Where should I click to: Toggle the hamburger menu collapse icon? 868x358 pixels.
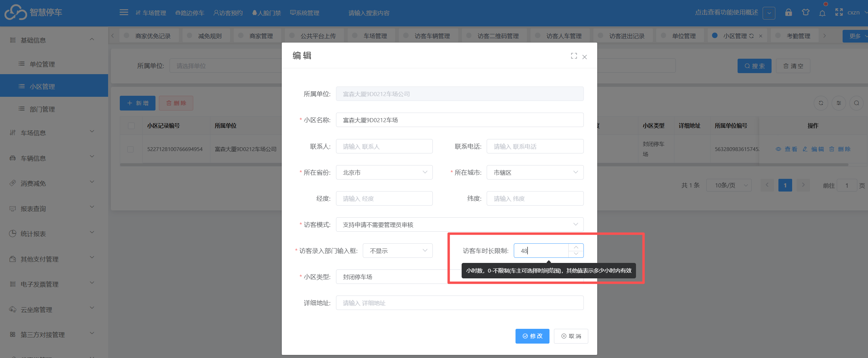124,13
